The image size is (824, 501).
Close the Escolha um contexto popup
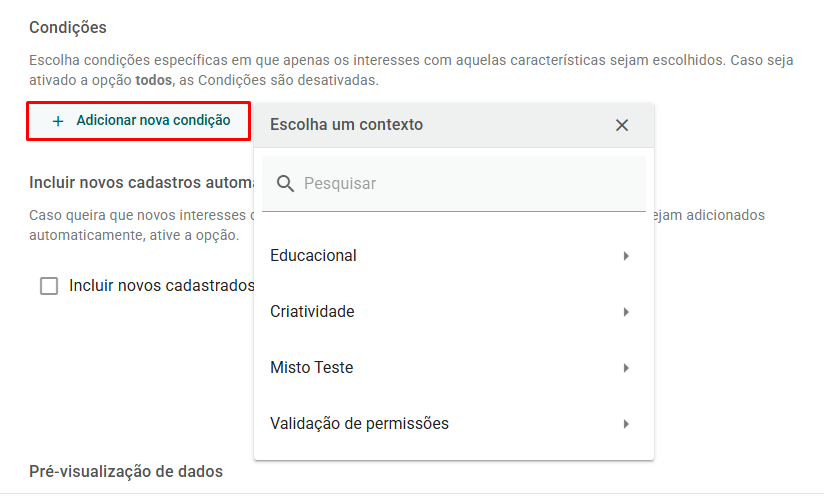[x=622, y=125]
